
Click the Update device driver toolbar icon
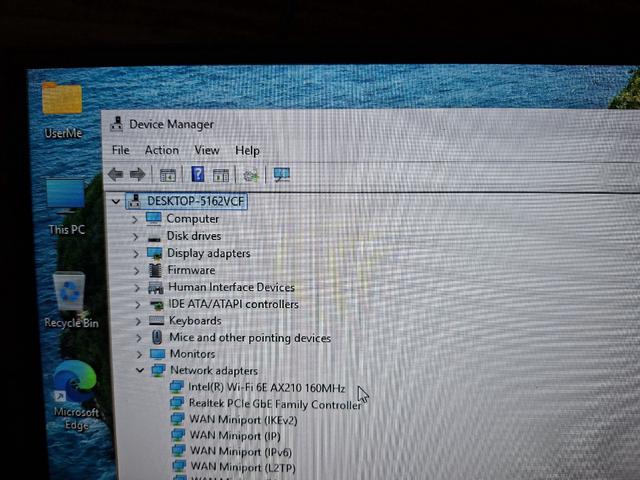[x=251, y=176]
